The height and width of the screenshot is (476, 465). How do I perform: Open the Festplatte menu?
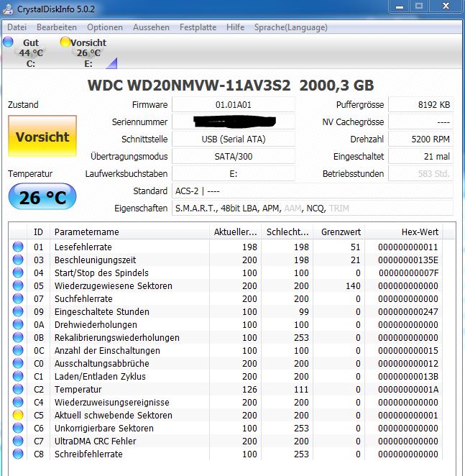point(198,27)
